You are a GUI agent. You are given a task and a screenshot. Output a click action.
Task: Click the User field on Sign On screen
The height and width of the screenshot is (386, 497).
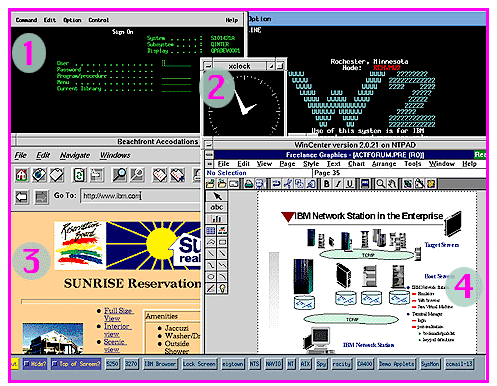pyautogui.click(x=177, y=63)
